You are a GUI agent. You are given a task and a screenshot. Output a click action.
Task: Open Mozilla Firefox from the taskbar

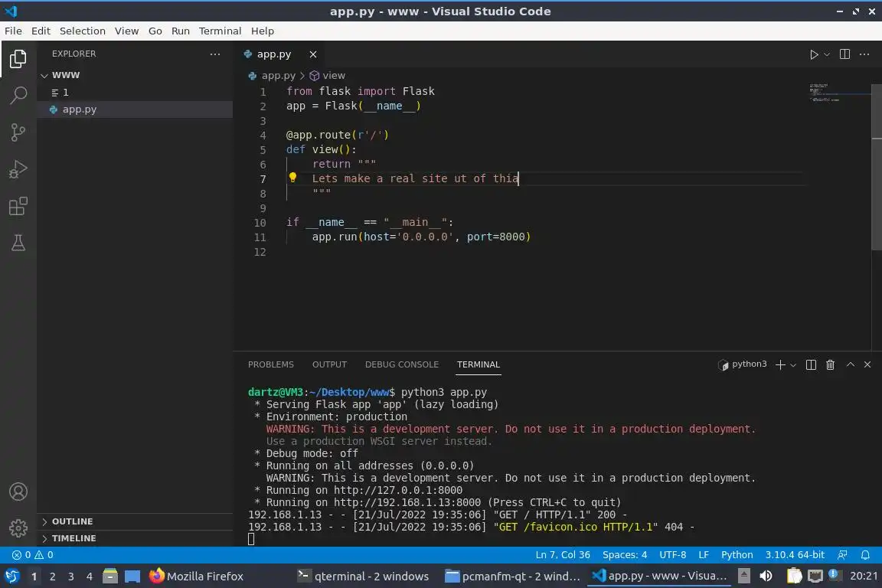[x=196, y=577]
